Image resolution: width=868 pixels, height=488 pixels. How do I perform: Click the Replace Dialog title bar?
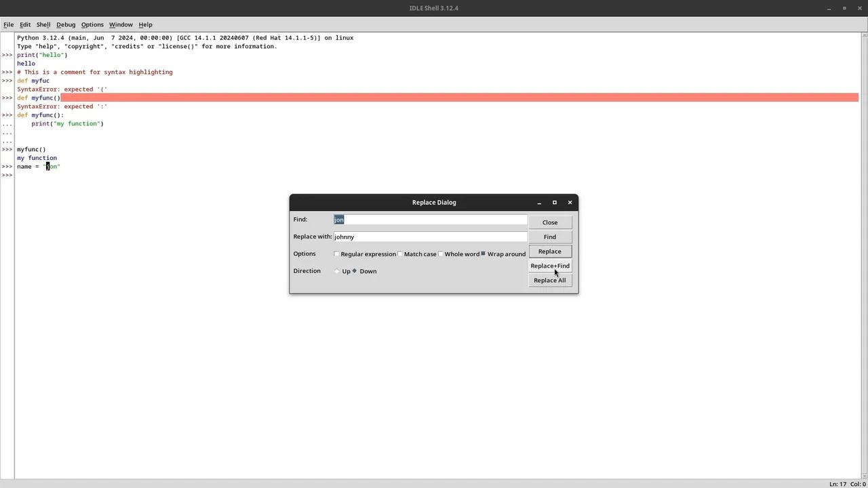[x=434, y=203]
